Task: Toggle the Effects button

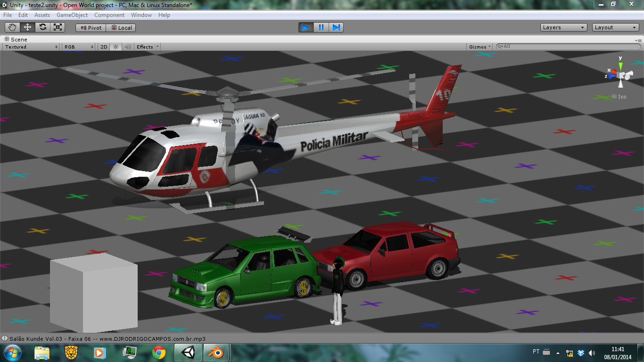Action: (145, 47)
